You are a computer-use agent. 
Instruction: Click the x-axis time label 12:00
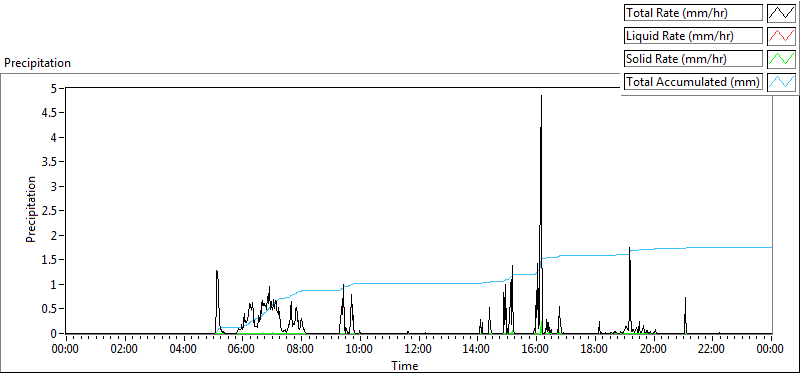pos(418,350)
